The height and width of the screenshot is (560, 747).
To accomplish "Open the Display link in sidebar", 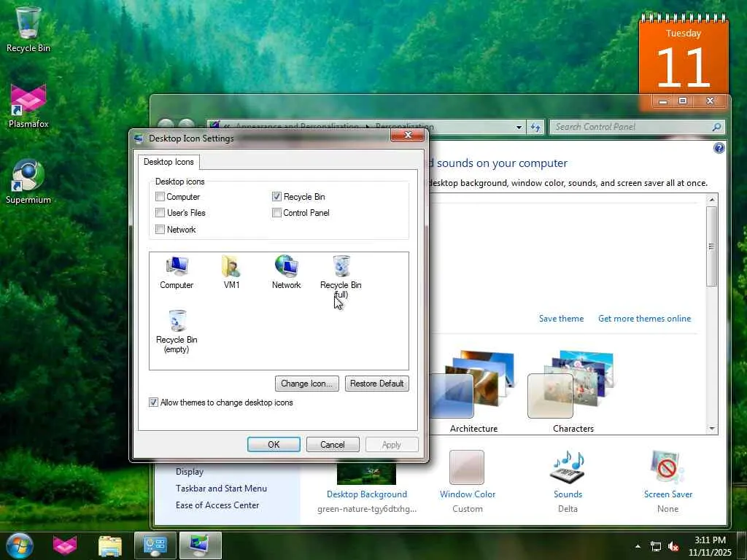I will [190, 472].
